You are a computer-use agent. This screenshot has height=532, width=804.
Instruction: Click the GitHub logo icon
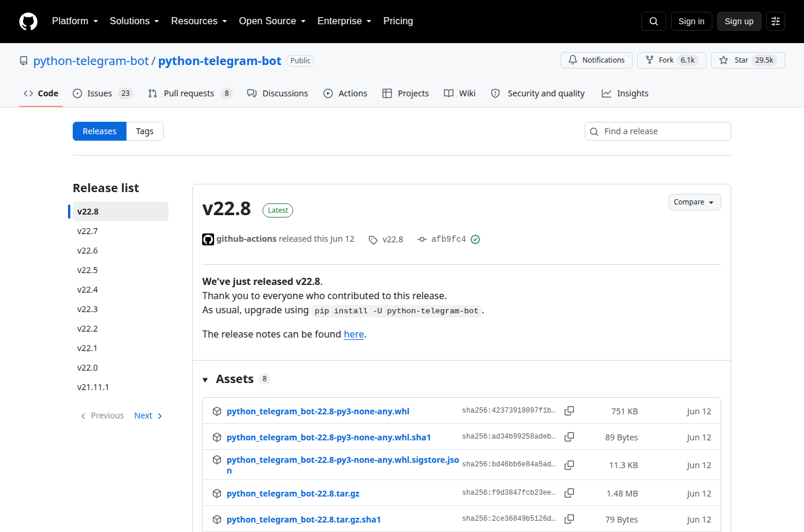28,21
